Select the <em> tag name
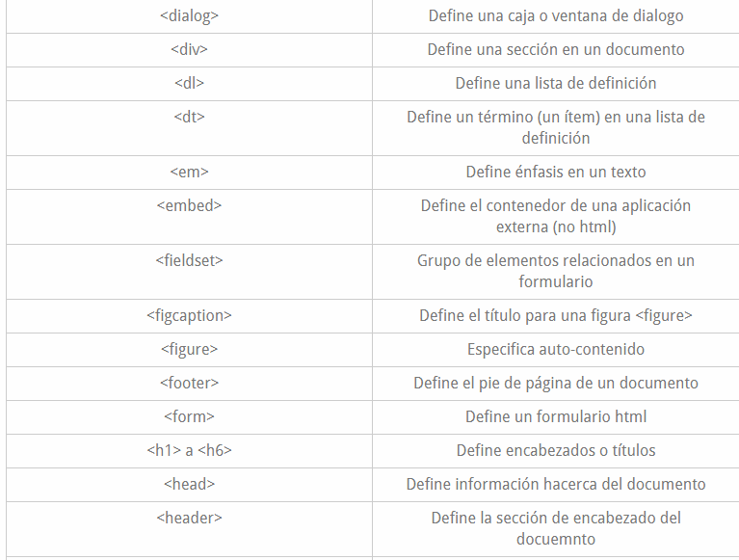Viewport: 739px width, 560px height. coord(189,173)
